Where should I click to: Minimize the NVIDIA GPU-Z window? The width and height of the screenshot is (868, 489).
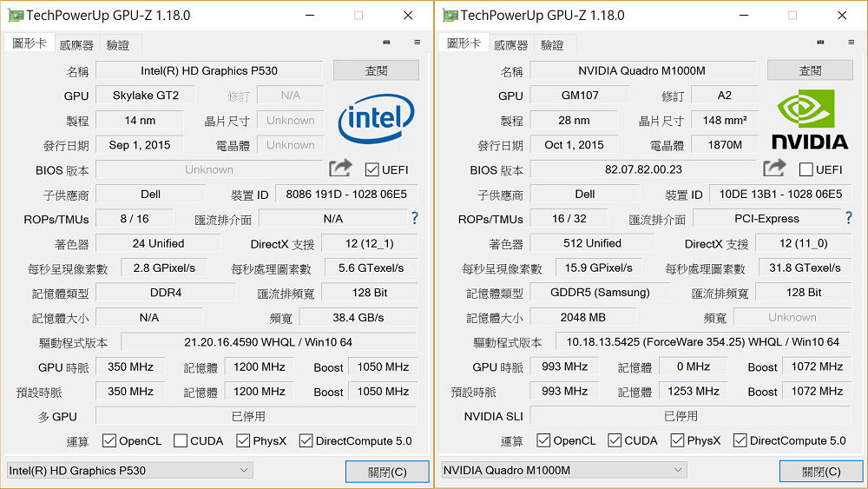coord(744,16)
